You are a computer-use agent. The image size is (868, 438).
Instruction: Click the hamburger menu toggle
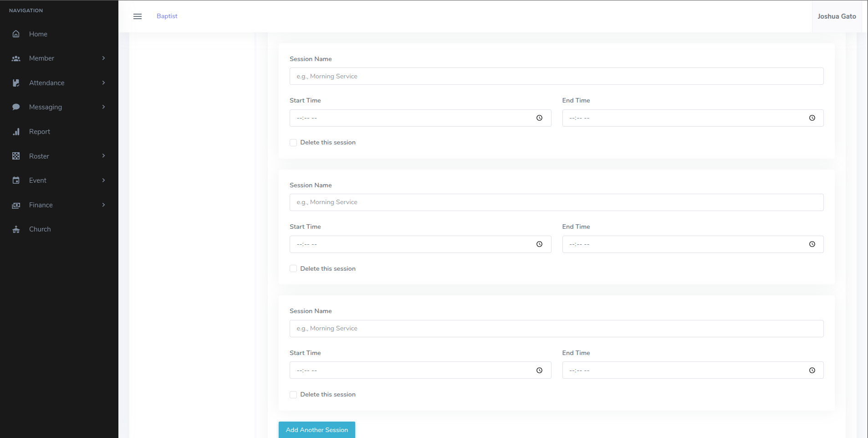(x=138, y=16)
